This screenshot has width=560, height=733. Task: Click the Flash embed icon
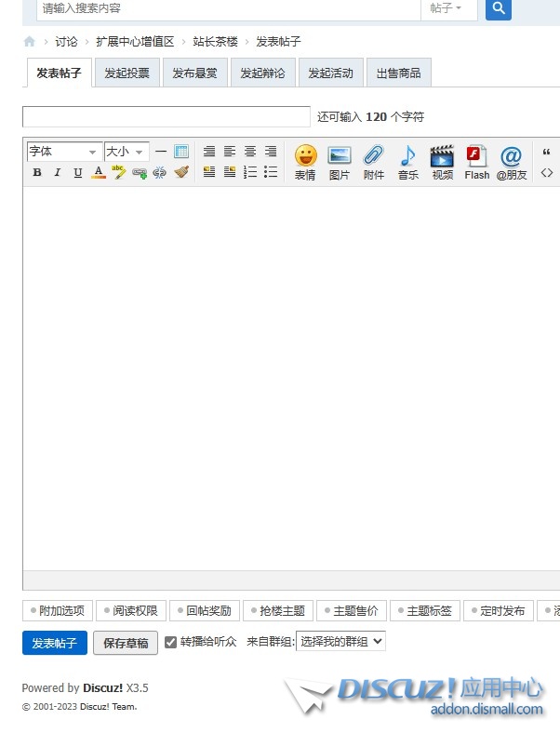pyautogui.click(x=476, y=160)
